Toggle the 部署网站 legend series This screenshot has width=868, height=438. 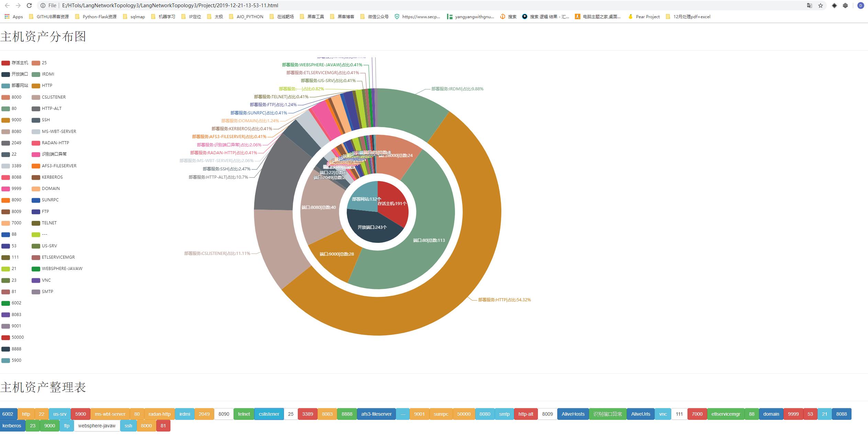coord(15,86)
